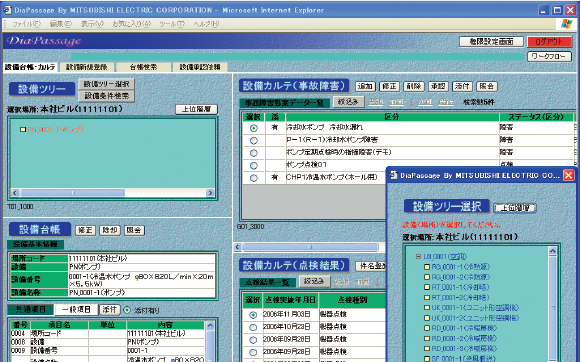The width and height of the screenshot is (580, 362).
Task: Click the yellow icon beside RG_0001-2 in popup tree
Action: pos(427,277)
